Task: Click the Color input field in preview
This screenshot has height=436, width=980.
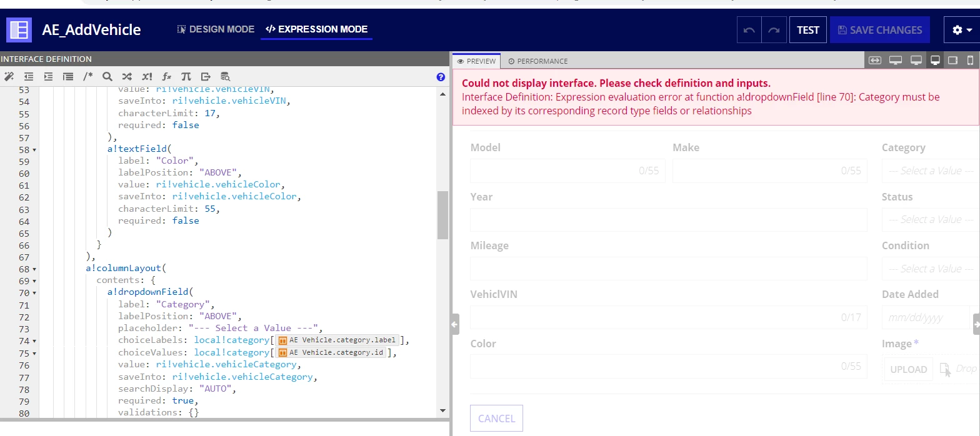Action: coord(669,366)
